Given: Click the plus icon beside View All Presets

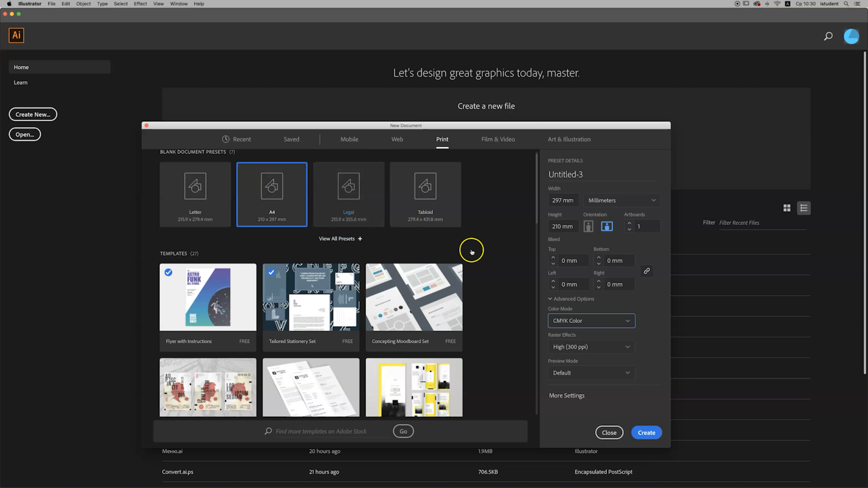Looking at the screenshot, I should pos(360,239).
